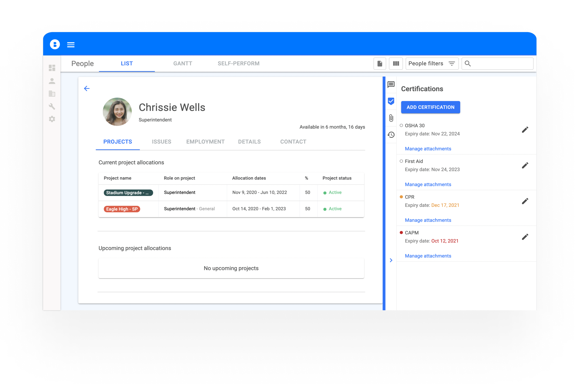Click Manage attachments under CPR
Screen dimensions: 588x384
428,220
